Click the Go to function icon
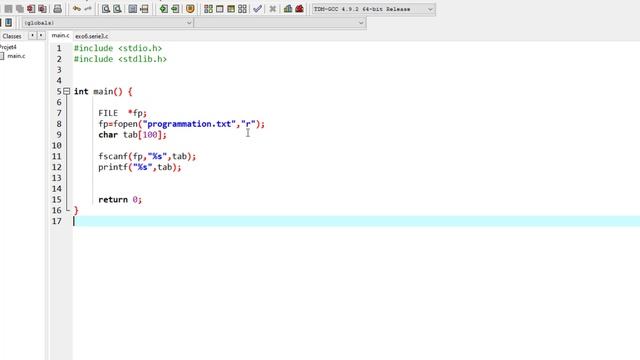This screenshot has height=360, width=640. coord(133,9)
